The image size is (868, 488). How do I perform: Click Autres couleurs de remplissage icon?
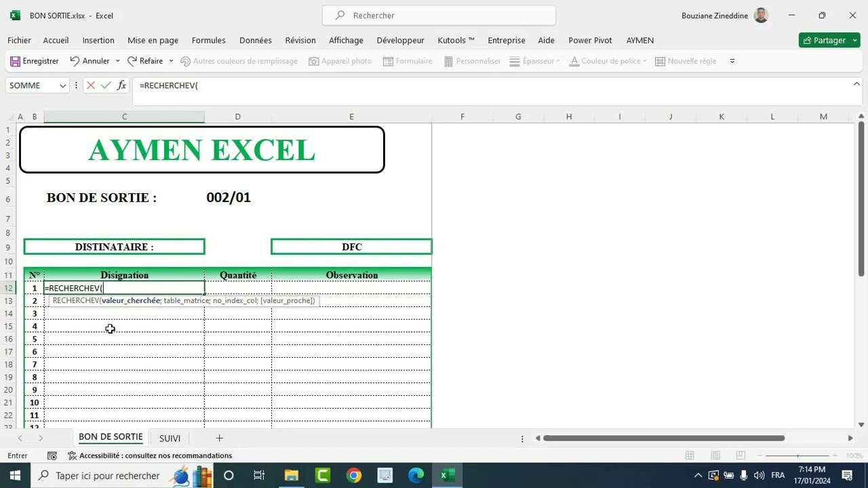(185, 61)
